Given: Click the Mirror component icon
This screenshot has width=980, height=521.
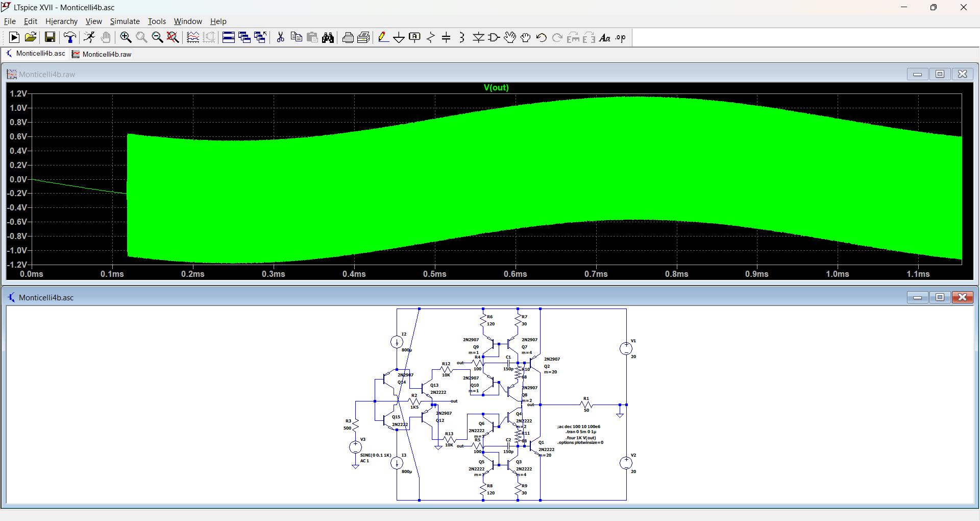Looking at the screenshot, I should 589,37.
